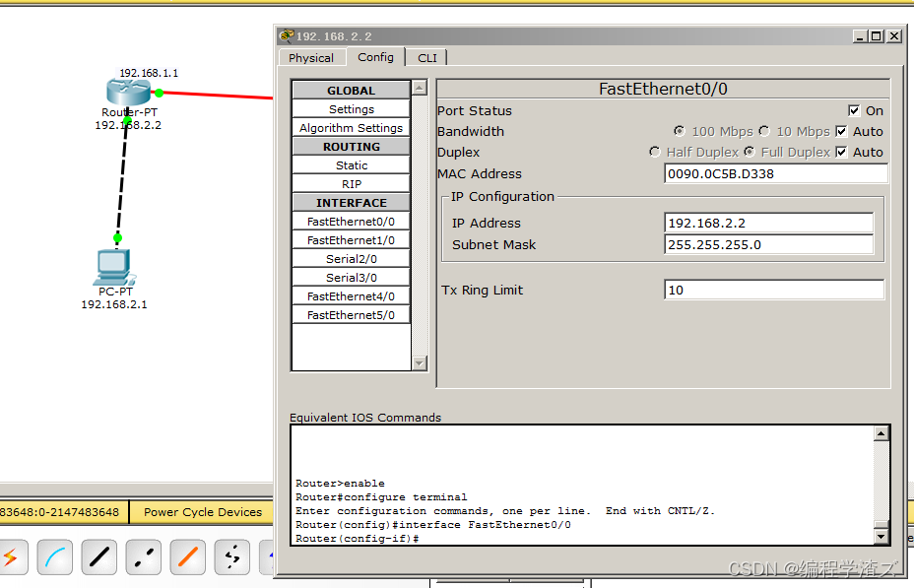Open Serial2/0 interface settings

(x=351, y=259)
